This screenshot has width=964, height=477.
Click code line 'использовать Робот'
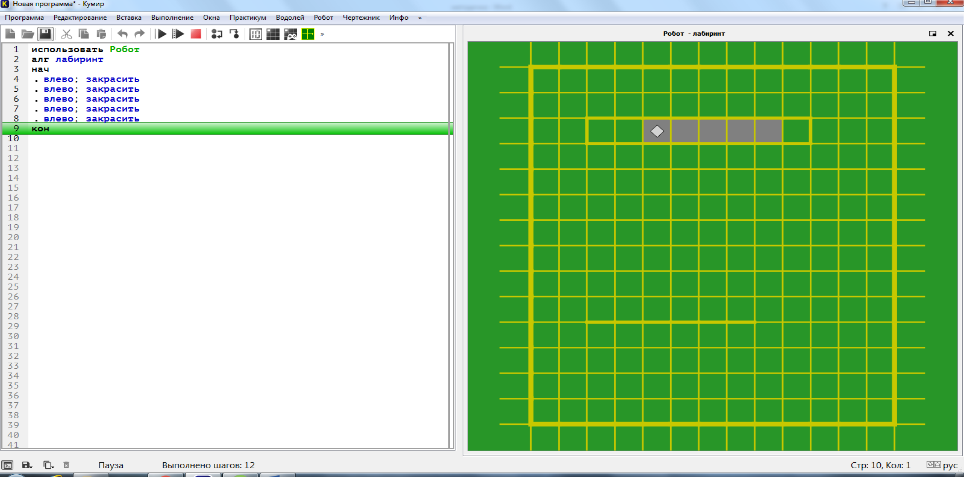click(85, 49)
